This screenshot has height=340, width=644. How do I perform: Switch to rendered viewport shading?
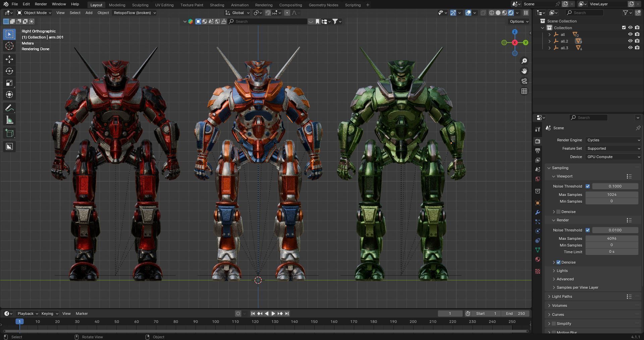coord(511,13)
